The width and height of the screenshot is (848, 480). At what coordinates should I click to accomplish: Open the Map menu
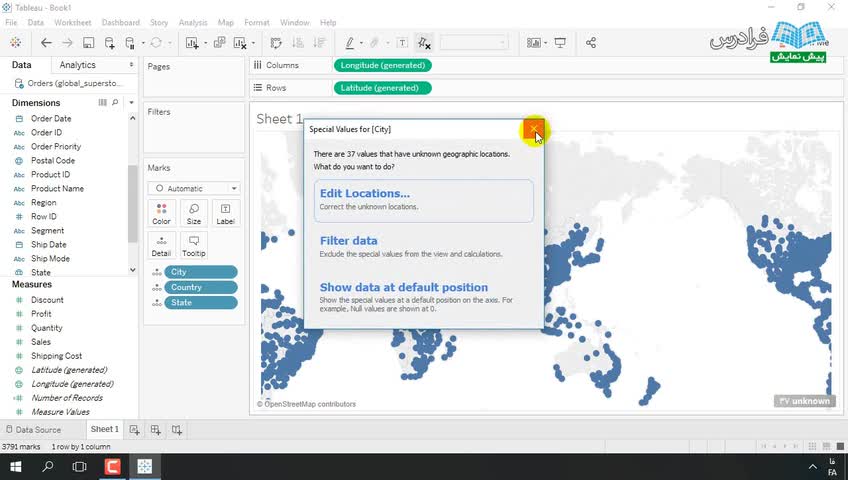click(226, 23)
